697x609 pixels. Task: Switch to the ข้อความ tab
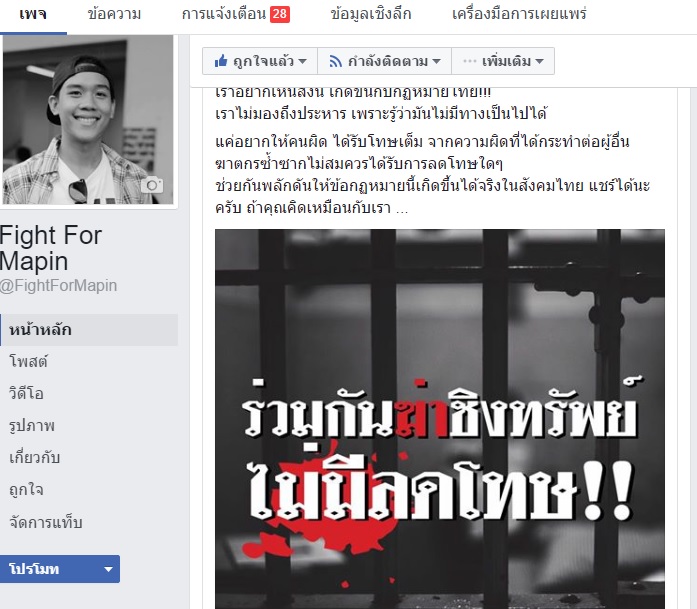(x=114, y=14)
